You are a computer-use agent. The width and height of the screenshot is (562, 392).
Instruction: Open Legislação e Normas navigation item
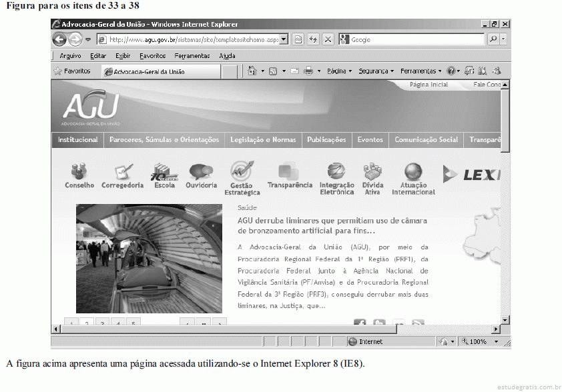click(x=263, y=140)
